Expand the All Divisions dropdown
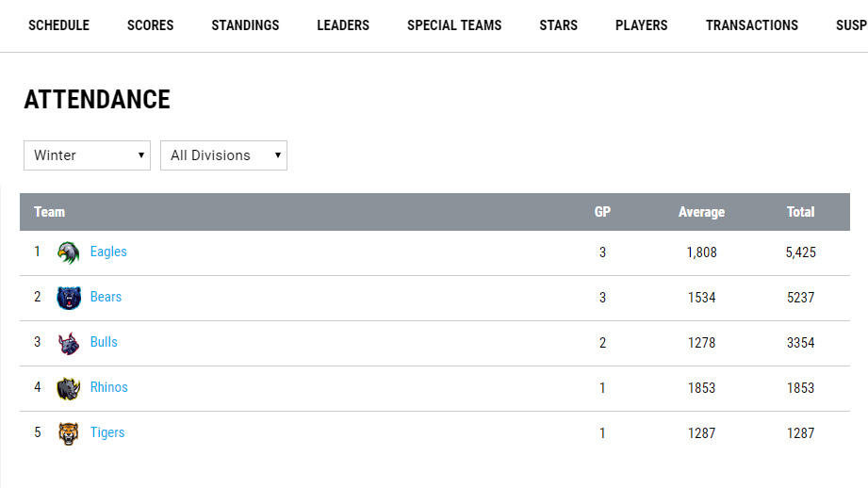Image resolution: width=868 pixels, height=488 pixels. click(223, 155)
